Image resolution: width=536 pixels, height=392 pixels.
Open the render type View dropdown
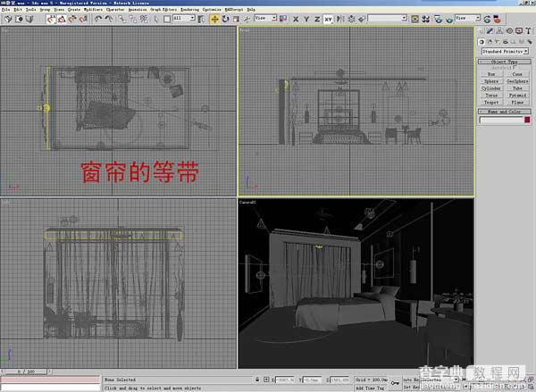click(x=467, y=18)
